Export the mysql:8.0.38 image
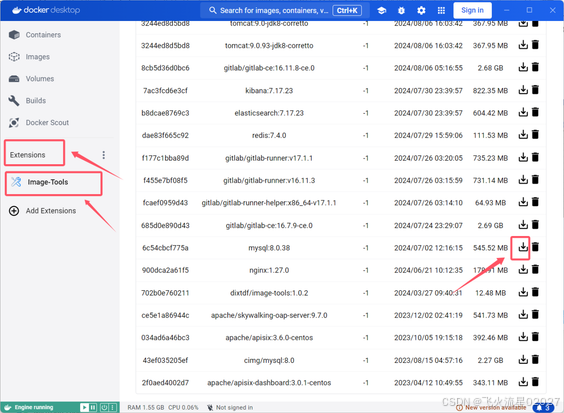 pyautogui.click(x=523, y=247)
